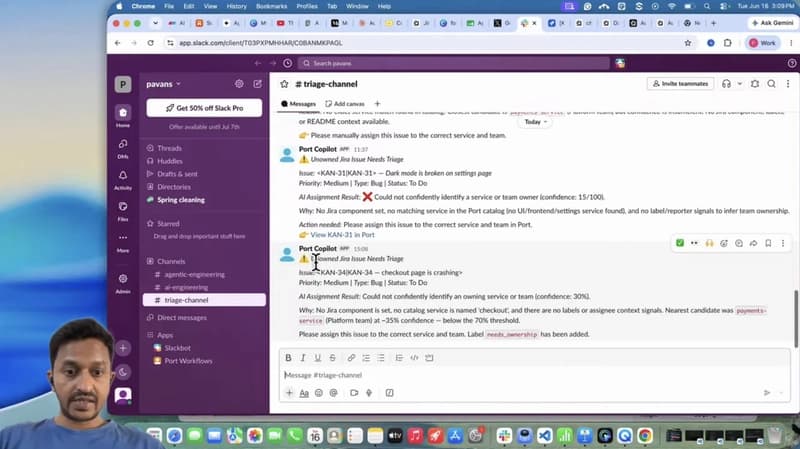Collapse the Direct messages section
This screenshot has height=449, width=800.
click(177, 317)
